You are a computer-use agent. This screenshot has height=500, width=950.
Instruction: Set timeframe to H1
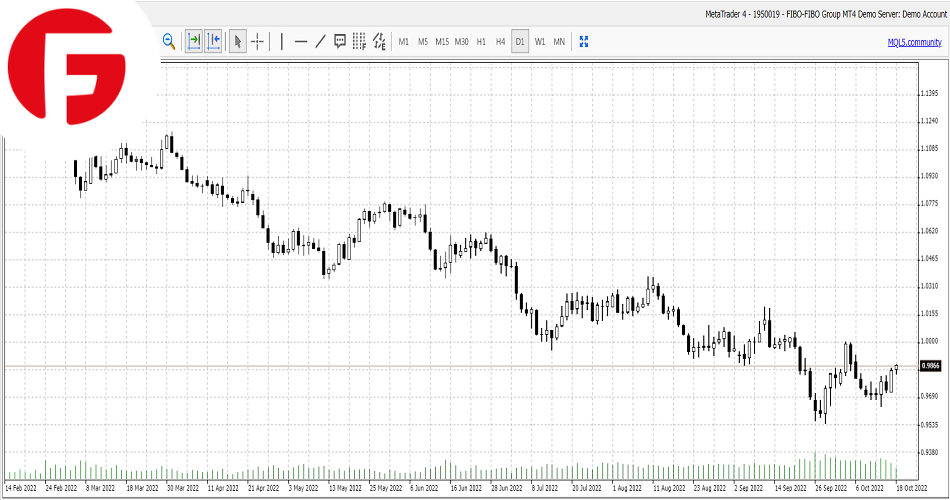point(481,42)
